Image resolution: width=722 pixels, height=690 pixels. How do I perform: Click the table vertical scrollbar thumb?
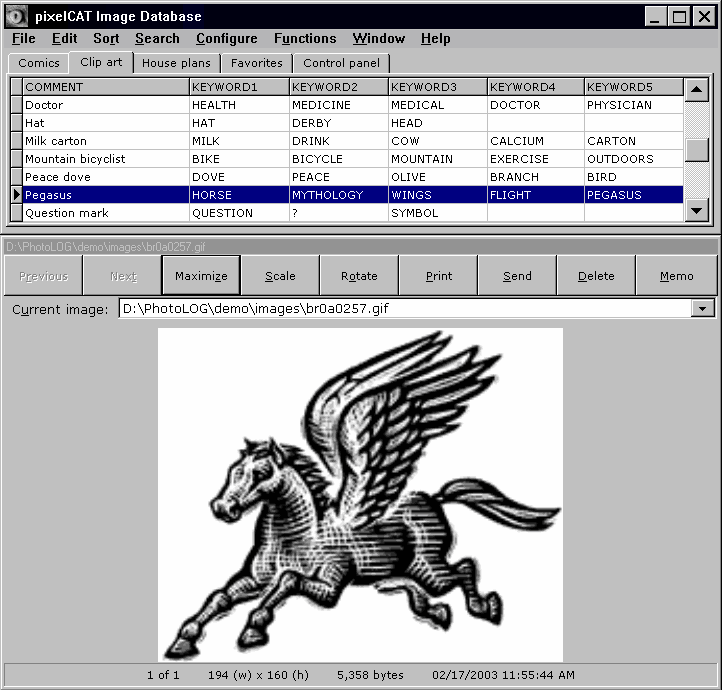click(696, 150)
